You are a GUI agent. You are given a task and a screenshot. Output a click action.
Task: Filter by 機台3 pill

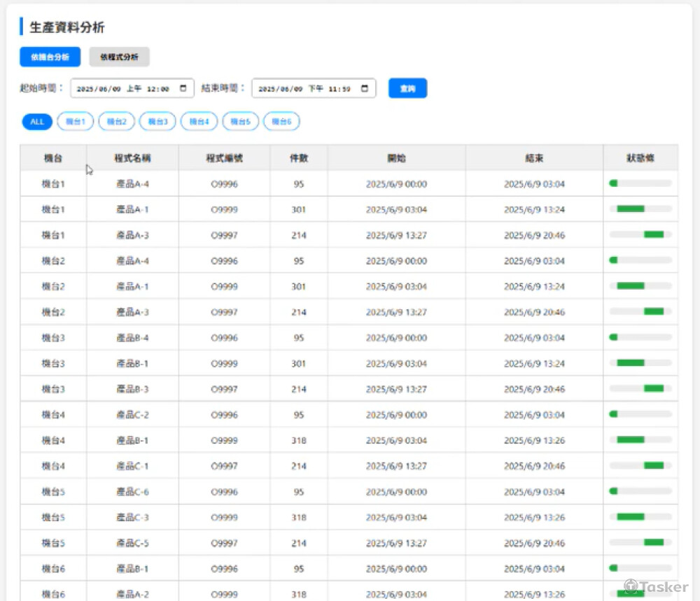pos(157,122)
